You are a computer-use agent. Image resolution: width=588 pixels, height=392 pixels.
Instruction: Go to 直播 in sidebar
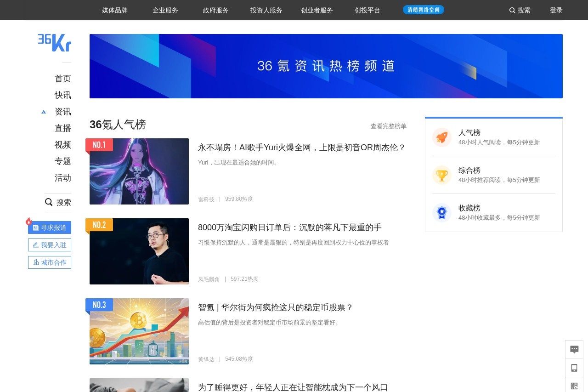63,128
